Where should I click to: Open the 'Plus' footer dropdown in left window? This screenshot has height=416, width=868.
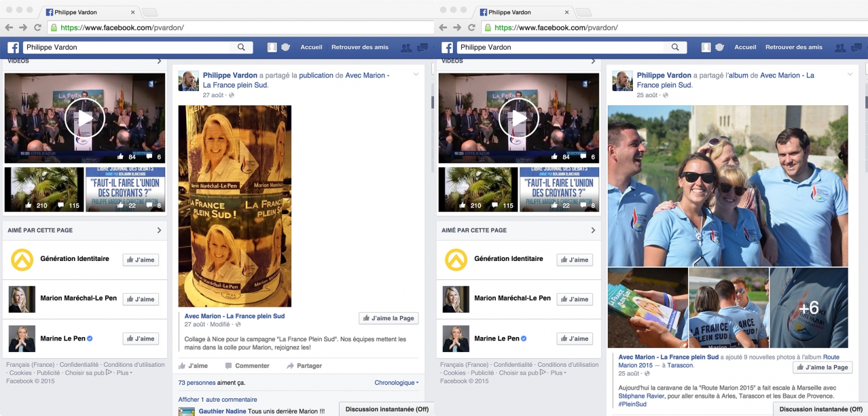[124, 373]
